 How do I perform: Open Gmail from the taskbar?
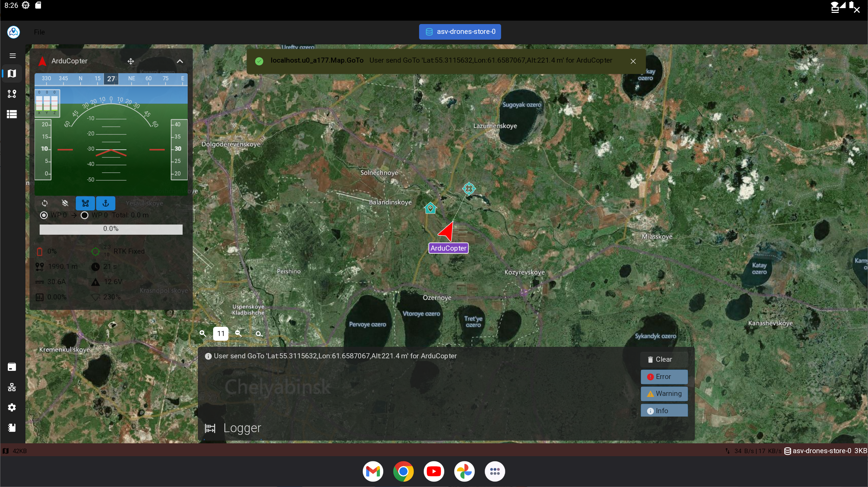click(x=373, y=471)
